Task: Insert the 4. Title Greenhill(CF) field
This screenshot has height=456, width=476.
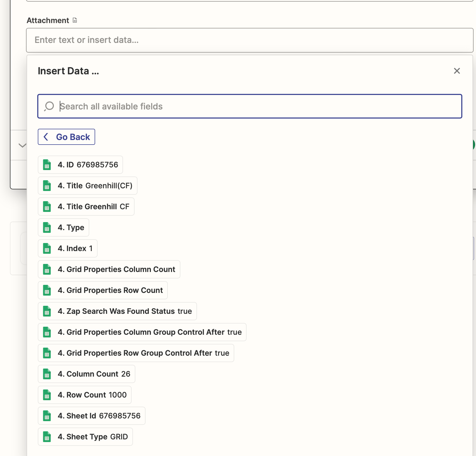Action: click(x=88, y=186)
